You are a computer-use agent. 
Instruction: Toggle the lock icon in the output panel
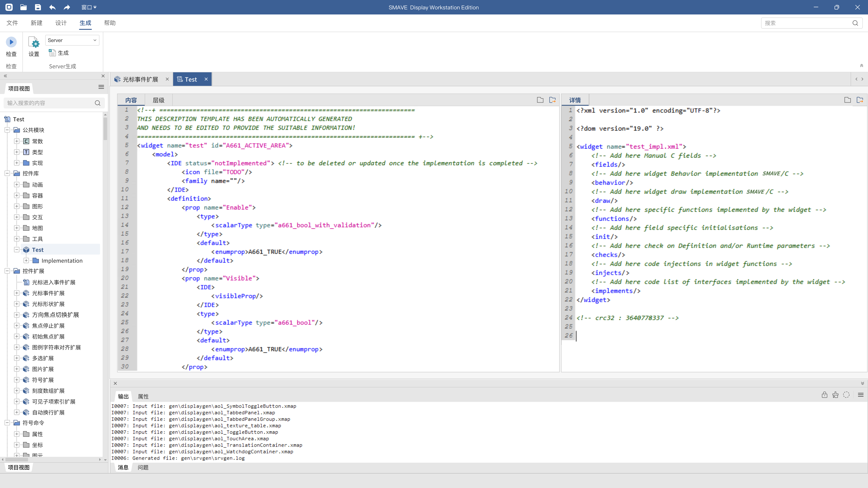(x=825, y=395)
